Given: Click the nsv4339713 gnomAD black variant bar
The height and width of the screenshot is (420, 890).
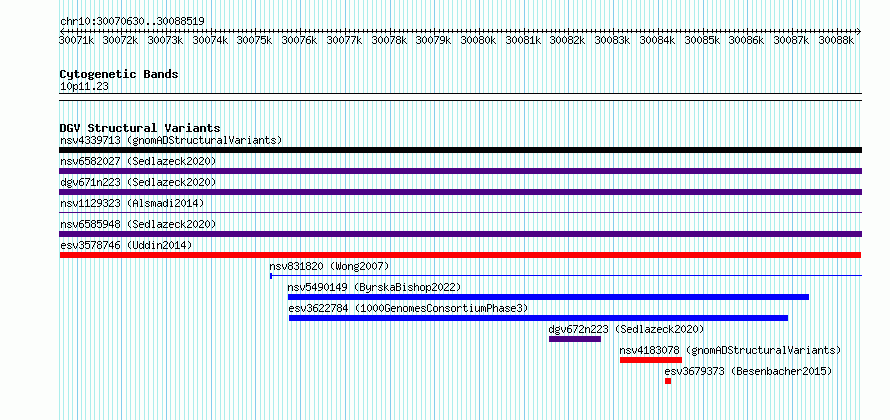Looking at the screenshot, I should [x=460, y=150].
